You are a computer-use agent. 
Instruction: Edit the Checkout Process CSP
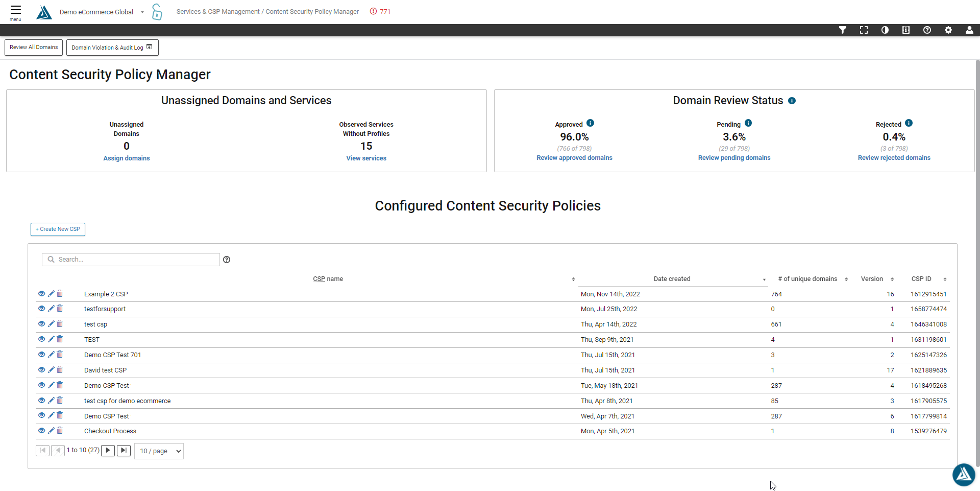[51, 431]
